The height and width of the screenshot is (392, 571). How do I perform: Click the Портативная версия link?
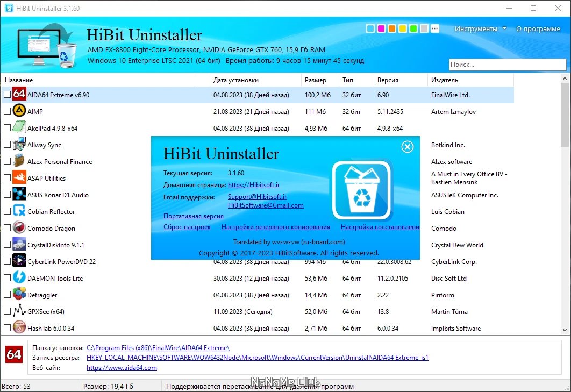coord(194,216)
